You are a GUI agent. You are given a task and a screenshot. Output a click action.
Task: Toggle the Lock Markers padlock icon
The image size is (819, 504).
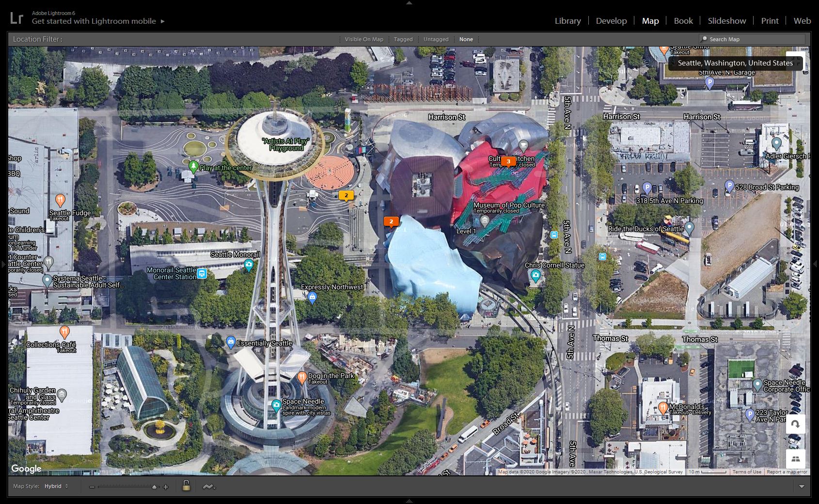point(186,486)
